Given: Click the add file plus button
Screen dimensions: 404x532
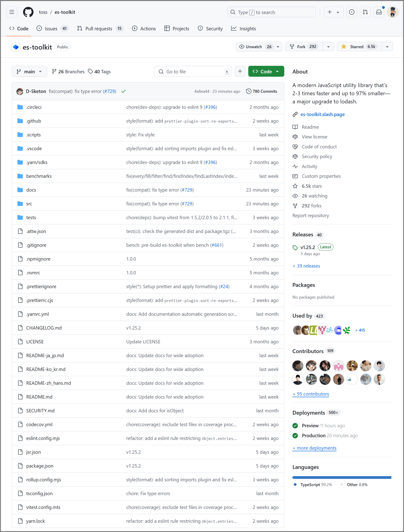Looking at the screenshot, I should pos(240,71).
